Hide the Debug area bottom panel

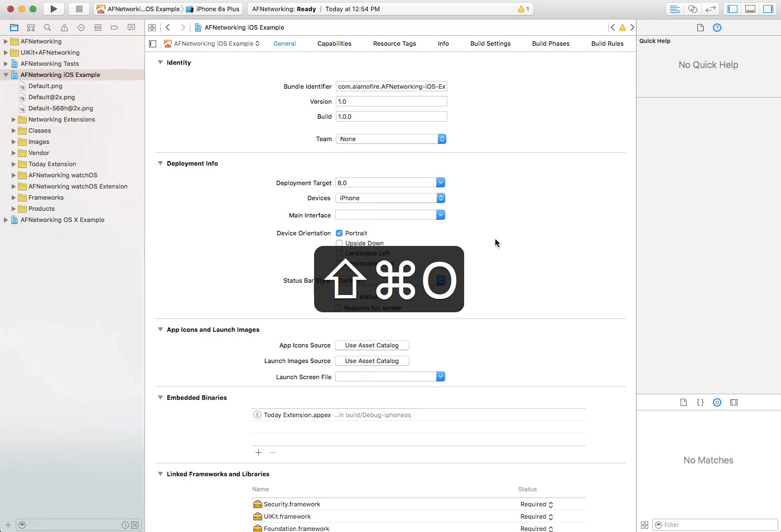[x=750, y=9]
